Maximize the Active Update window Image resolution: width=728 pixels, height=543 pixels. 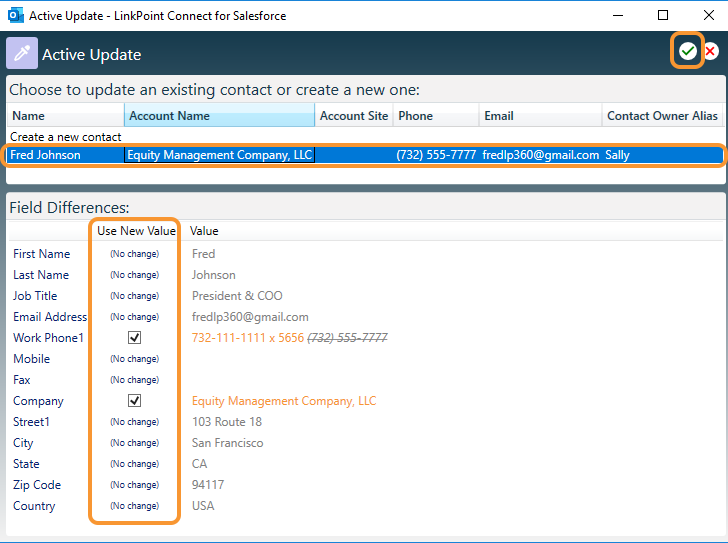(x=663, y=15)
